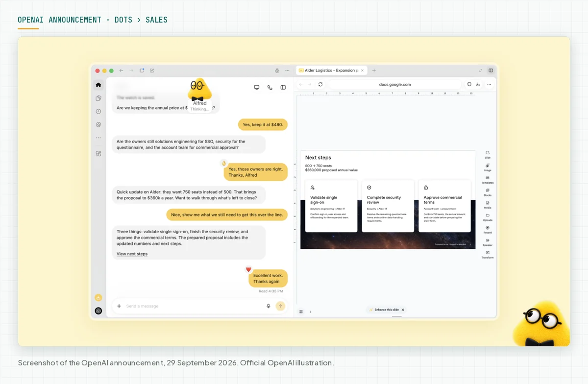
Task: Click the lock icon in chat title bar
Action: pyautogui.click(x=277, y=71)
